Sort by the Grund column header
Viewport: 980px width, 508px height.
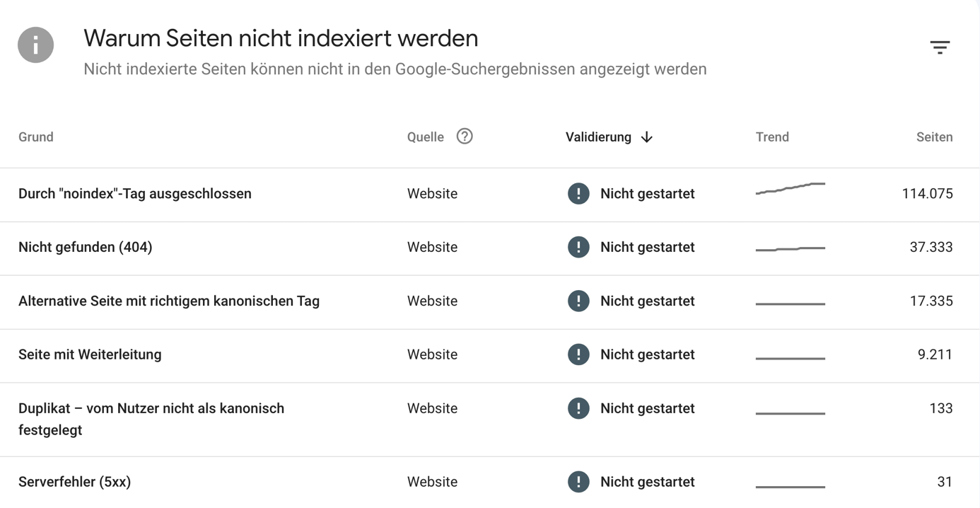click(x=36, y=137)
